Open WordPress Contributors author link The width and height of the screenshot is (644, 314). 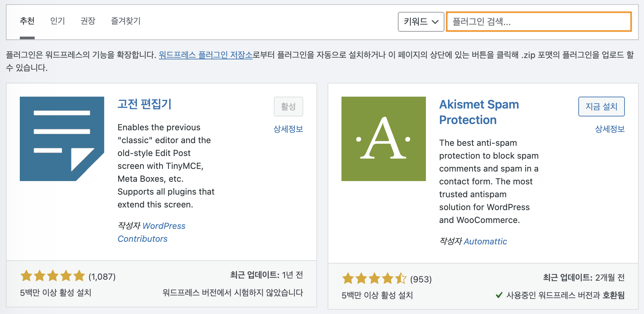click(x=151, y=232)
